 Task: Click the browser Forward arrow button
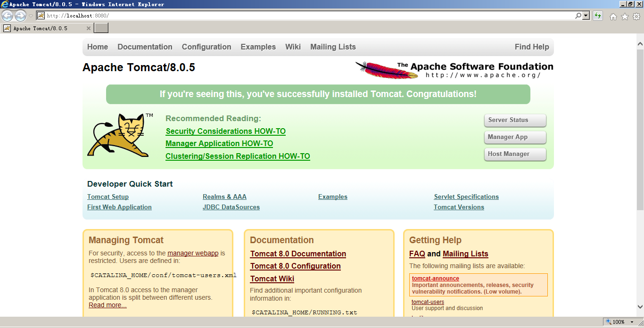click(20, 16)
